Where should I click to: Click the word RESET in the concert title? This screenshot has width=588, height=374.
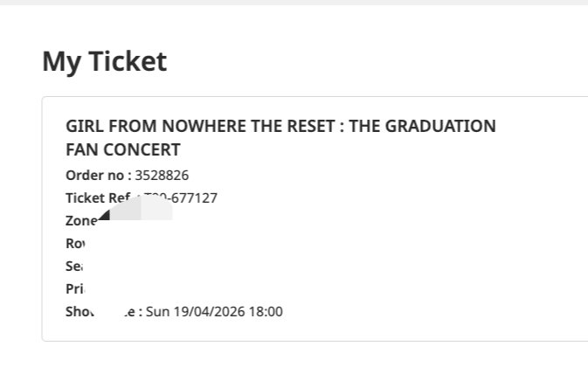tap(310, 126)
